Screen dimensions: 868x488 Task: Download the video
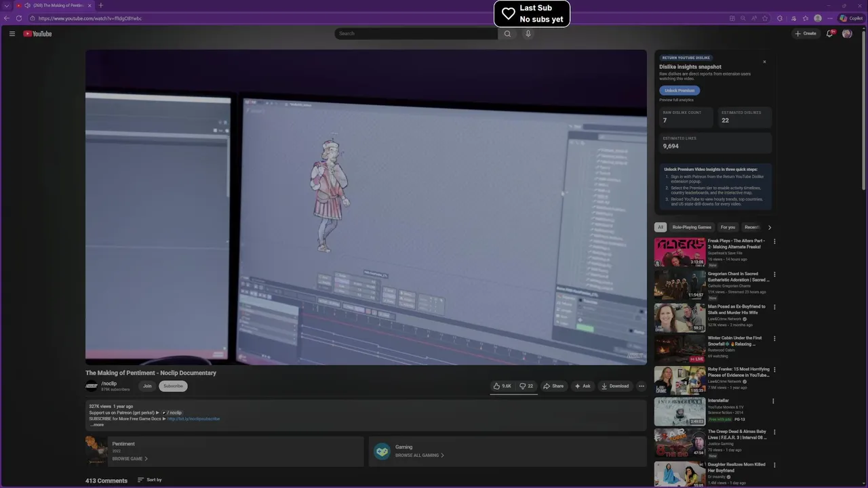pyautogui.click(x=615, y=386)
